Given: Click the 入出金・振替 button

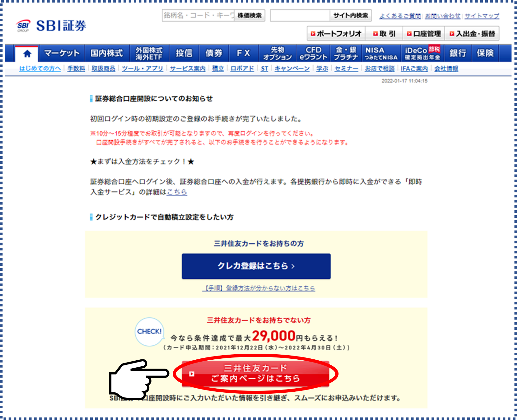Looking at the screenshot, I should click(x=472, y=34).
